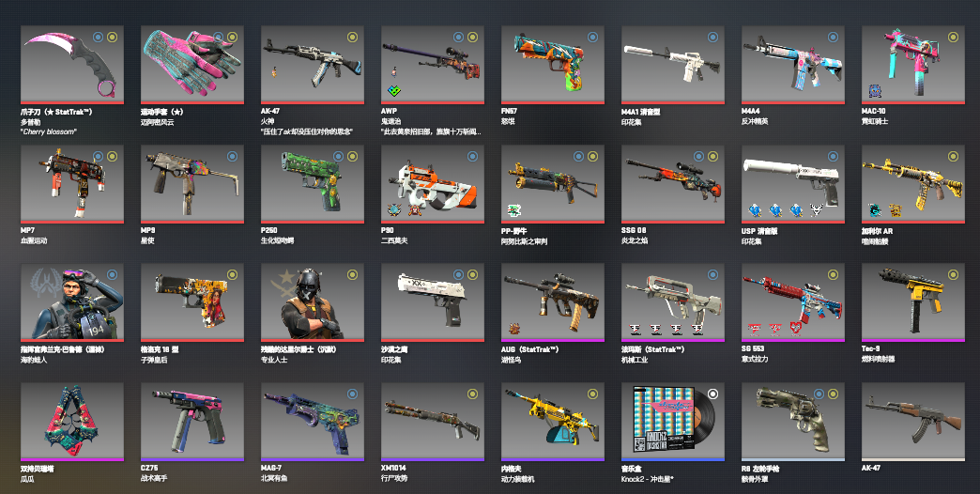Select the 爪子刀 StatTrak karambit knife

pyautogui.click(x=72, y=65)
